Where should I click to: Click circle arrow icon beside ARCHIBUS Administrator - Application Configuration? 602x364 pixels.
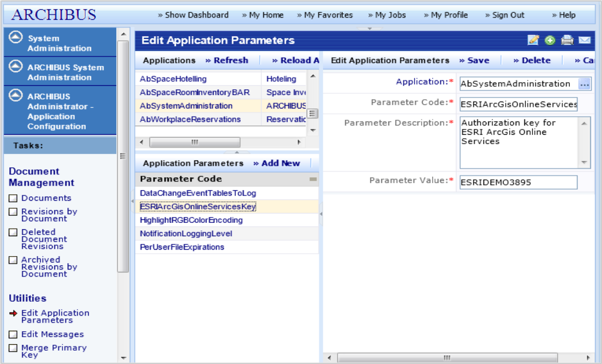pyautogui.click(x=16, y=94)
